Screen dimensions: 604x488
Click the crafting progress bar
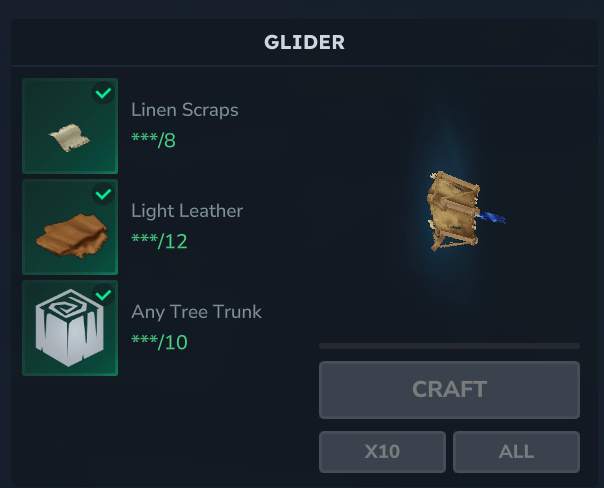449,346
